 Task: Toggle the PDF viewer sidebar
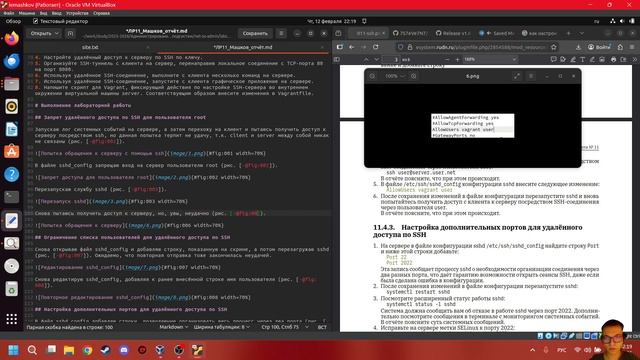(x=336, y=59)
